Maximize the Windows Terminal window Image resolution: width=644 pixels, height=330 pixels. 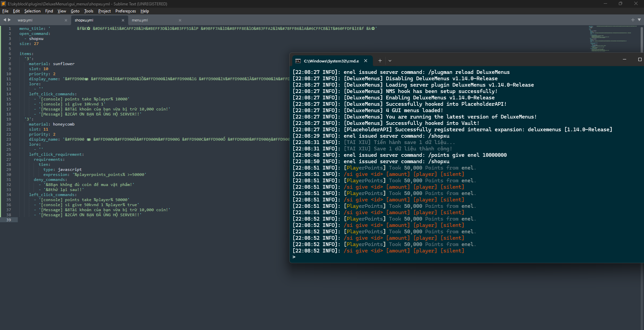(x=640, y=59)
